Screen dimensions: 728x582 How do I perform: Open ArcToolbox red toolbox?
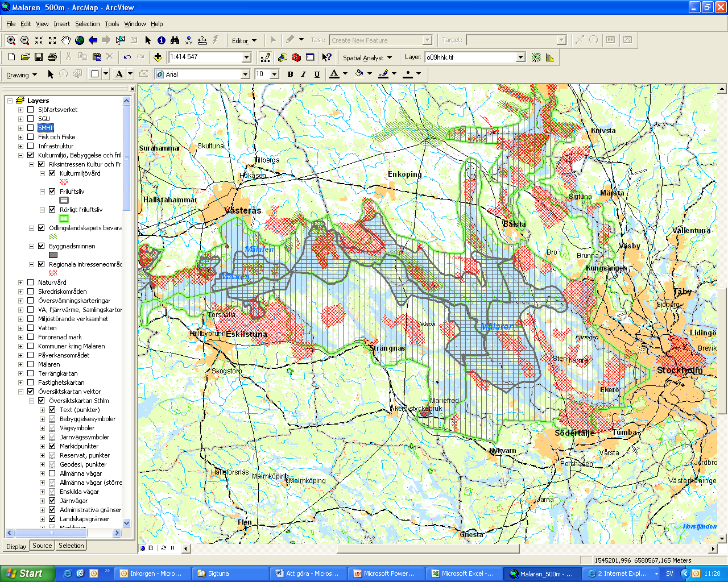(x=296, y=57)
